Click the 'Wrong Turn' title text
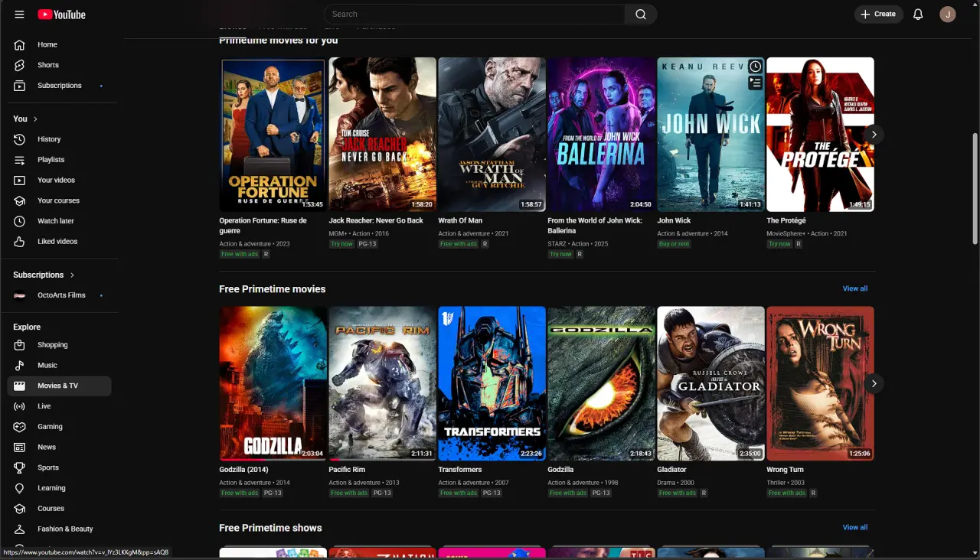 (x=786, y=470)
